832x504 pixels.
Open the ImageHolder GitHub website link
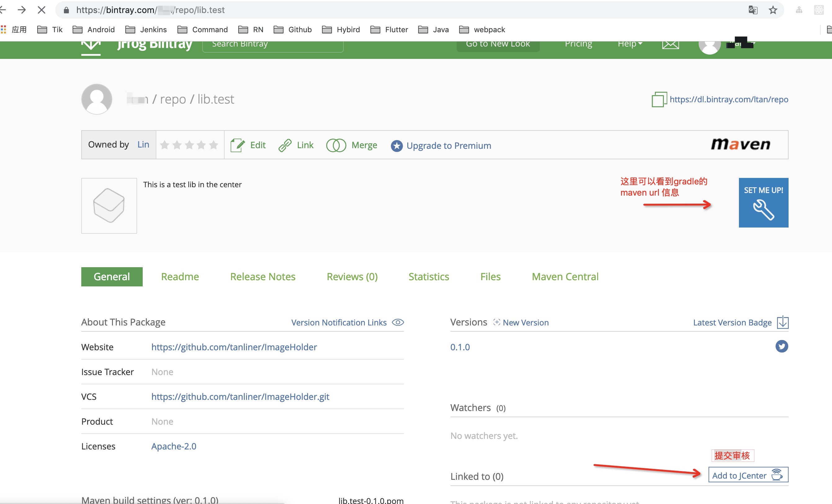tap(234, 347)
